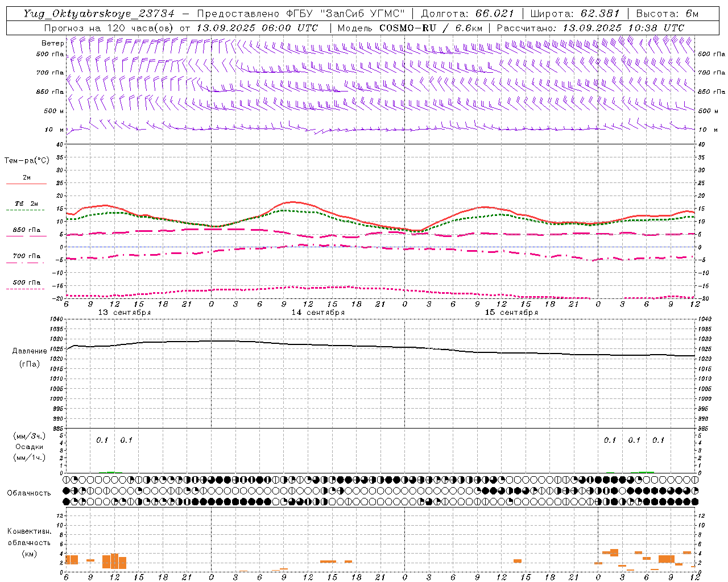Viewport: 728px width, 582px height.
Task: Click the 985 value on the left pressure axis
Action: [59, 429]
